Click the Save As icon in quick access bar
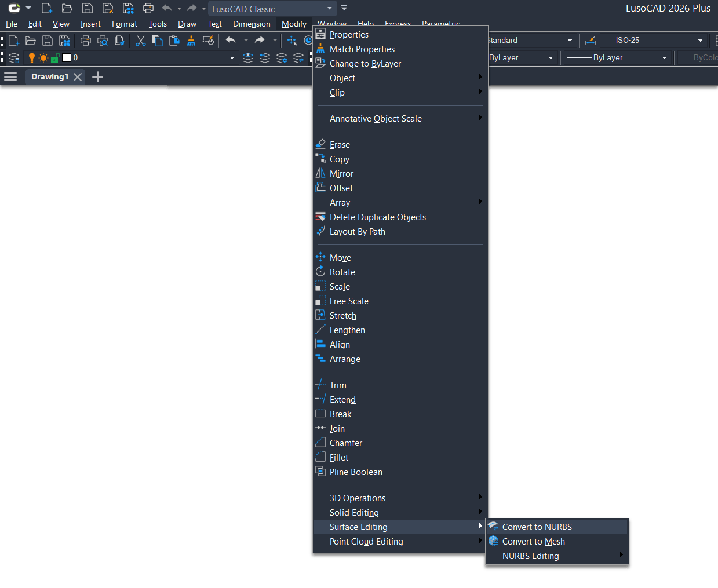This screenshot has height=588, width=718. (108, 8)
